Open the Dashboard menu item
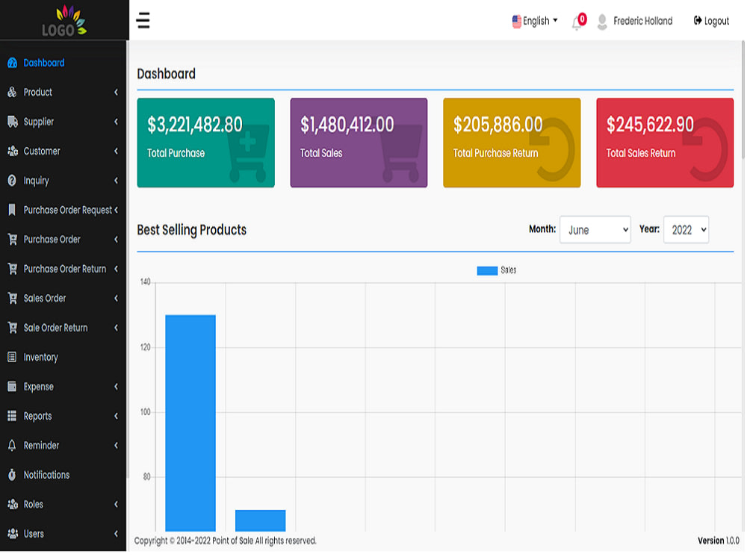Viewport: 747px width, 560px height. coord(63,63)
